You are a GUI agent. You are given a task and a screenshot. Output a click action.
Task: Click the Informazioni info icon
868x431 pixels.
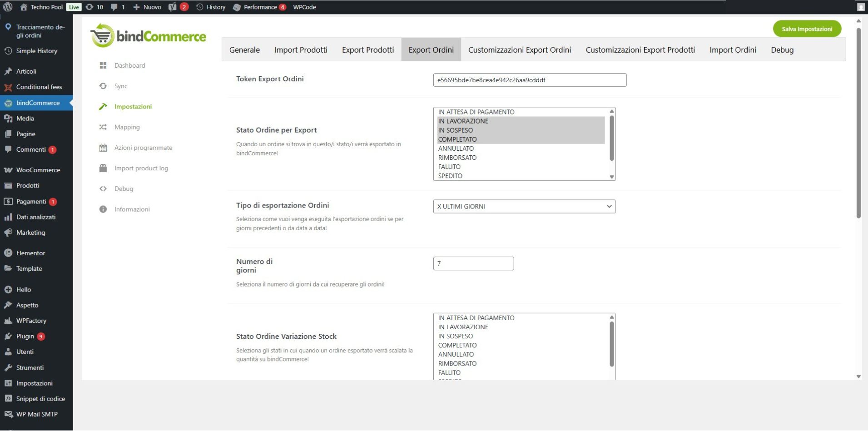coord(103,209)
